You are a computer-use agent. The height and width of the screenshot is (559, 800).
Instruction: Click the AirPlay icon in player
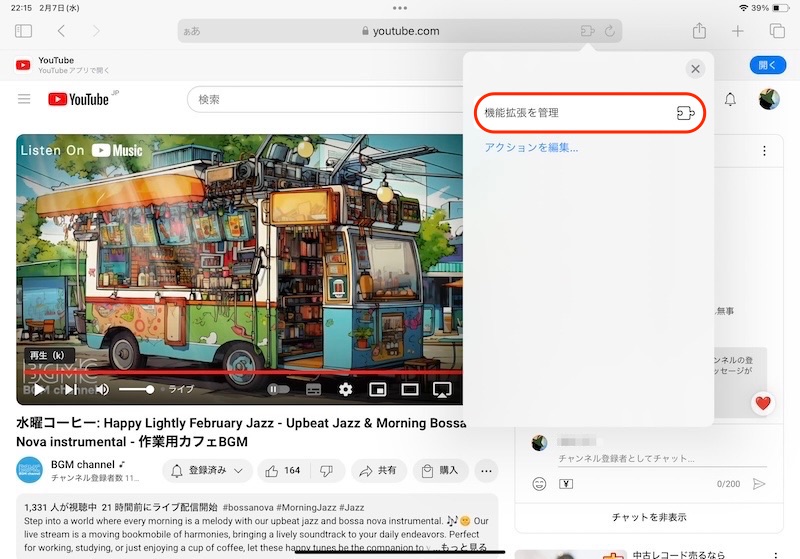click(442, 389)
